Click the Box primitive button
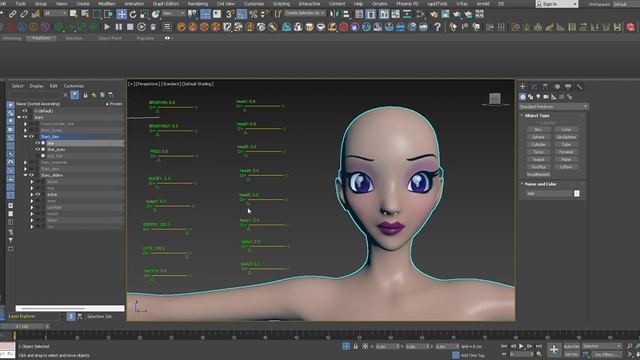This screenshot has height=360, width=640. pos(538,129)
